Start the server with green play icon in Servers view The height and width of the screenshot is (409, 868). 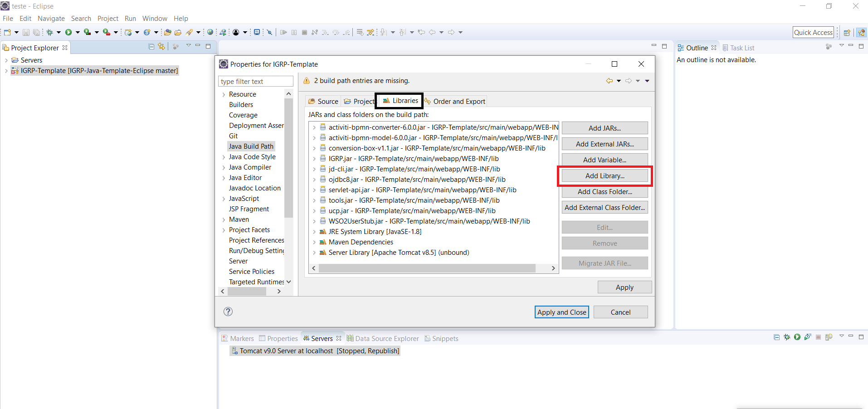797,337
